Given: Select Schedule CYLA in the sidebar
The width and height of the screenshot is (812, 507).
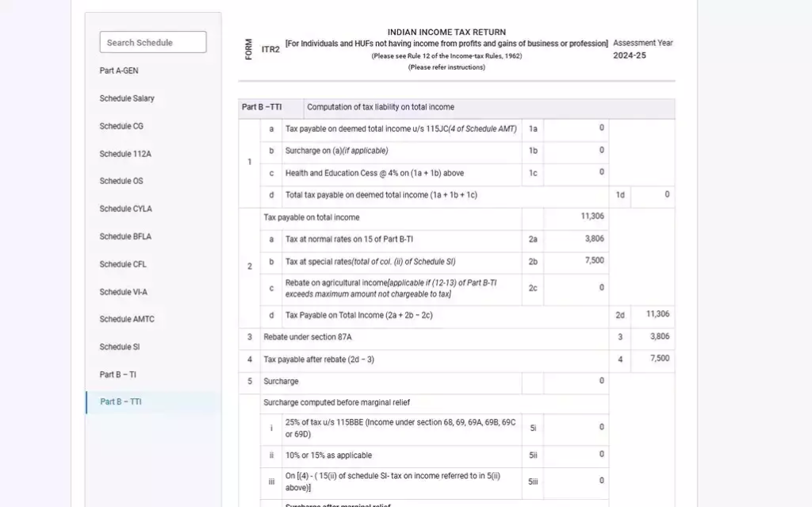Looking at the screenshot, I should (x=125, y=209).
